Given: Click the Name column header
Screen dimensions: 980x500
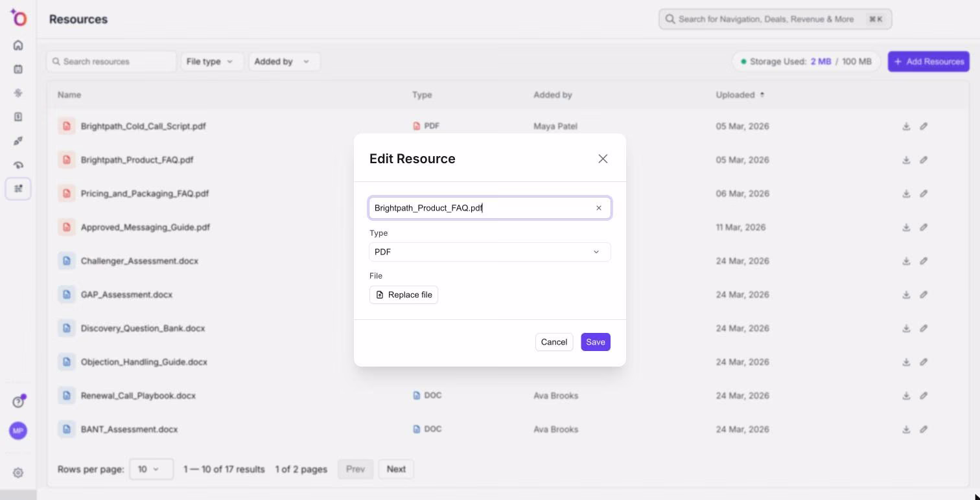Looking at the screenshot, I should (69, 95).
